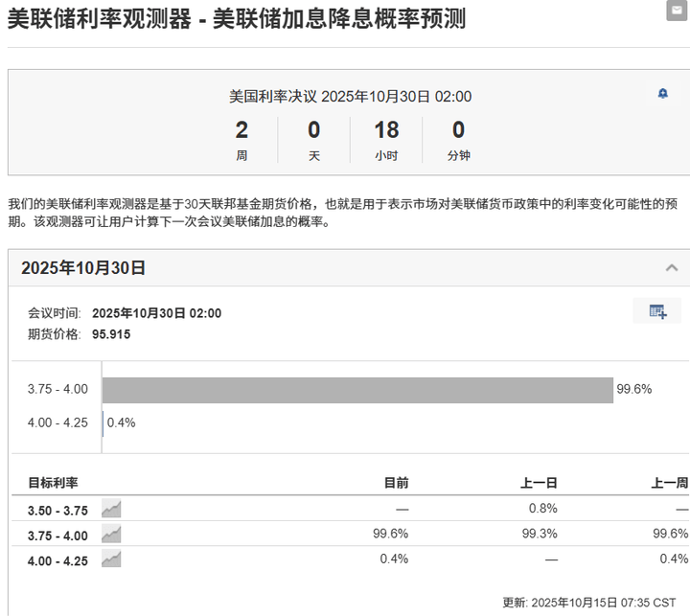Click the description paragraph about 30天联邦基金期货价格
Viewport: 690px width, 616px height.
(342, 213)
